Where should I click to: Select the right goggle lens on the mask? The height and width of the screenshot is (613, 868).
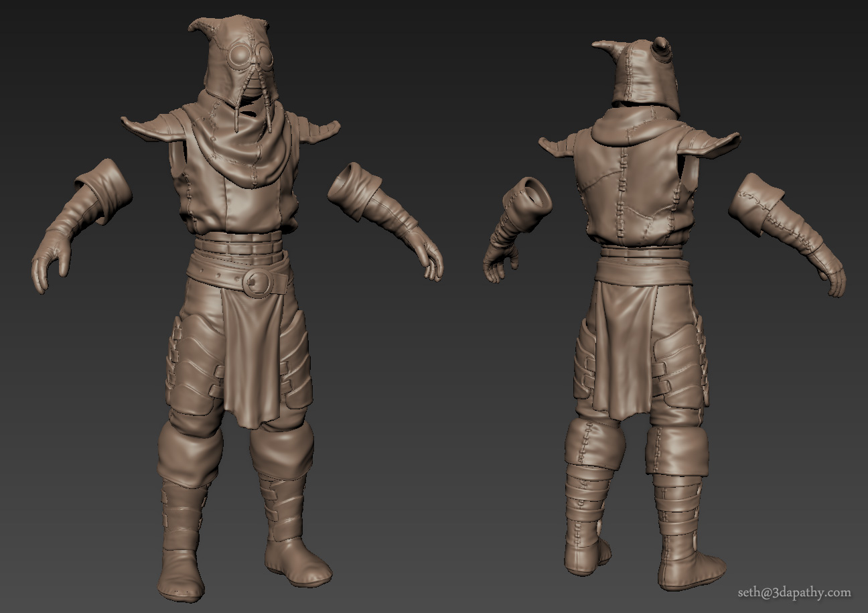click(x=265, y=58)
